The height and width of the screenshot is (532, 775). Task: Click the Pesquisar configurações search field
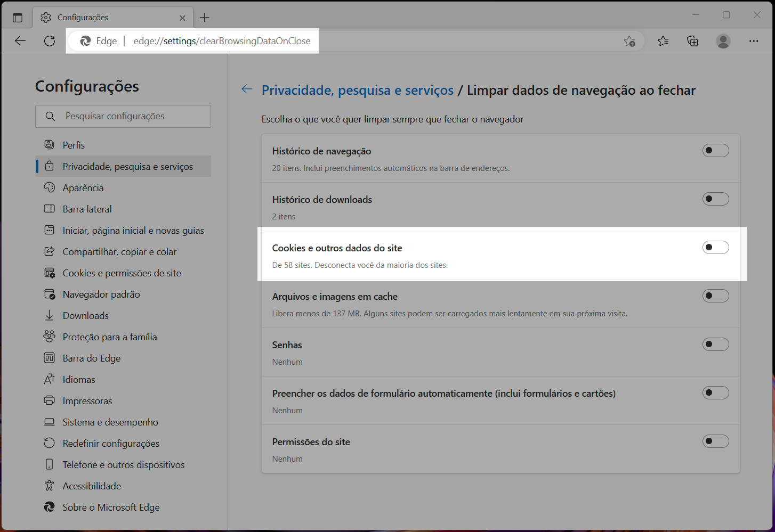coord(123,116)
